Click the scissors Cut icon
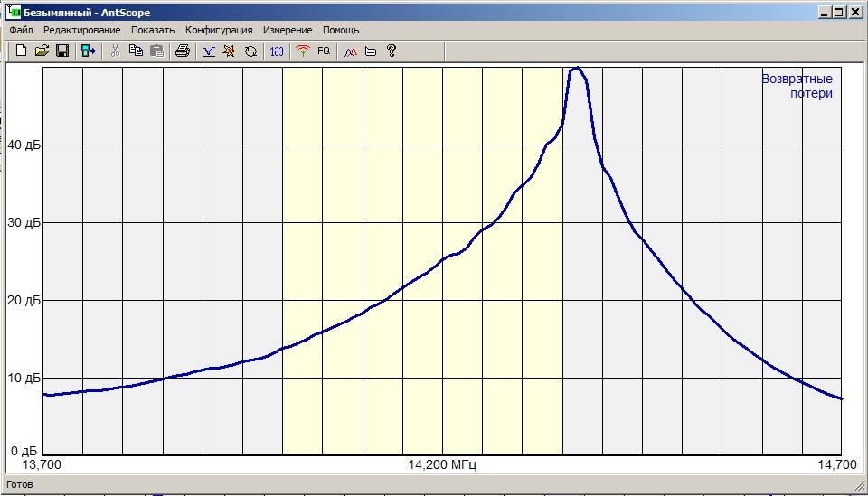Screen dimensions: 868x496 point(115,51)
